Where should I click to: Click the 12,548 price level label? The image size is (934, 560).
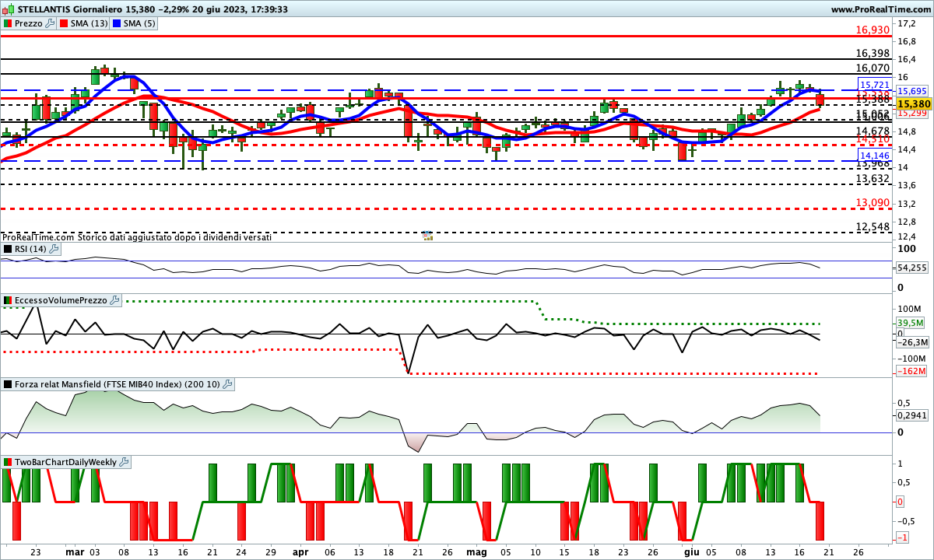click(872, 226)
